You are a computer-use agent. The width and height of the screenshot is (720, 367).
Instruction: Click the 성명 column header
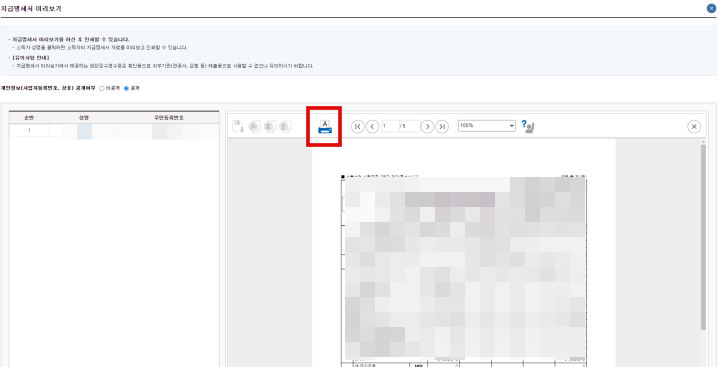[x=84, y=118]
